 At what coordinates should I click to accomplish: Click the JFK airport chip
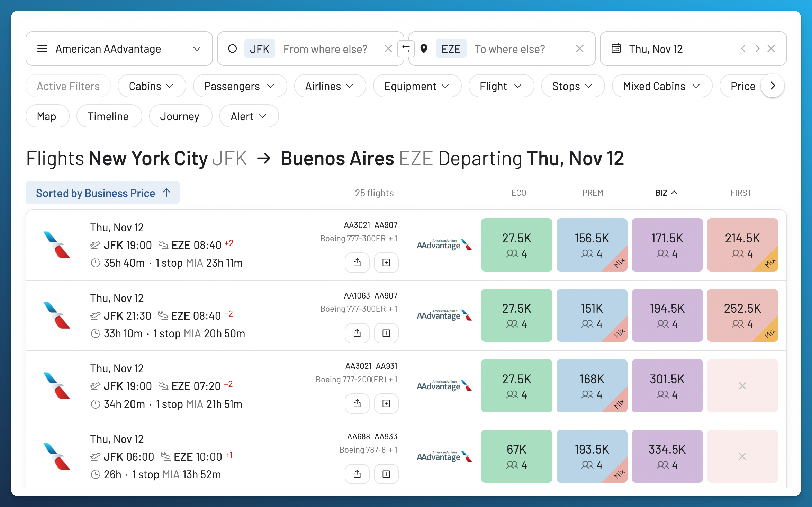coord(260,49)
